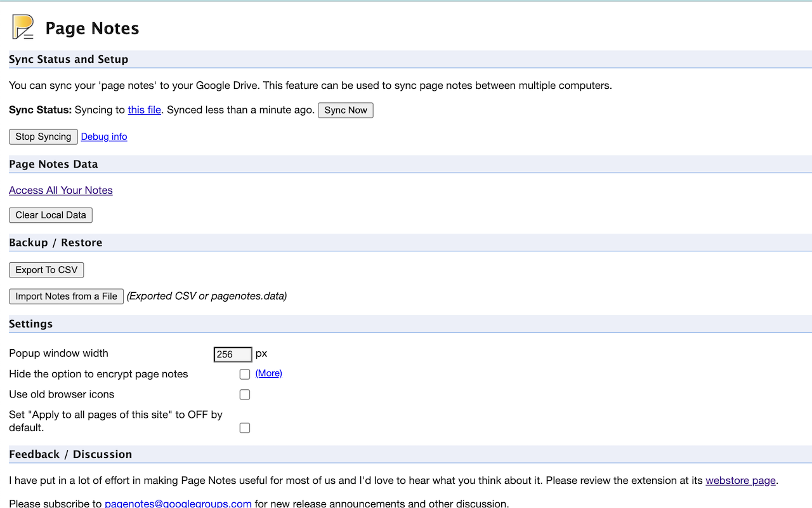Click the Stop Syncing button
Screen dimensions: 812x508
coord(43,137)
